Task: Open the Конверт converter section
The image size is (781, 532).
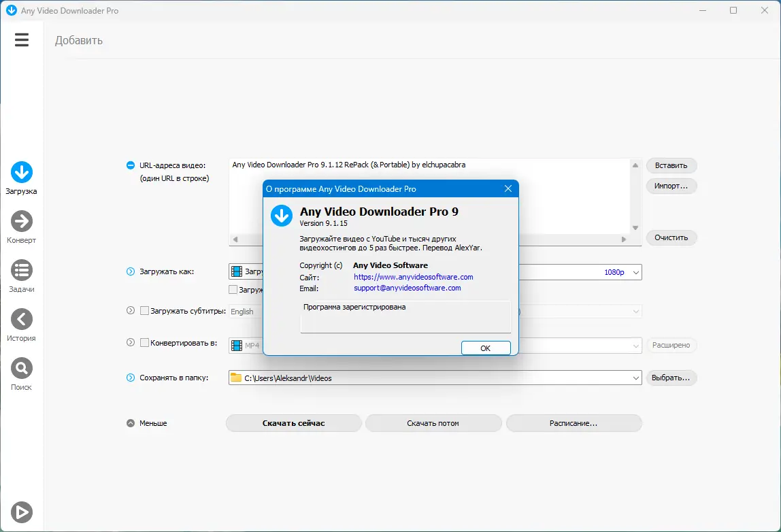Action: [21, 227]
